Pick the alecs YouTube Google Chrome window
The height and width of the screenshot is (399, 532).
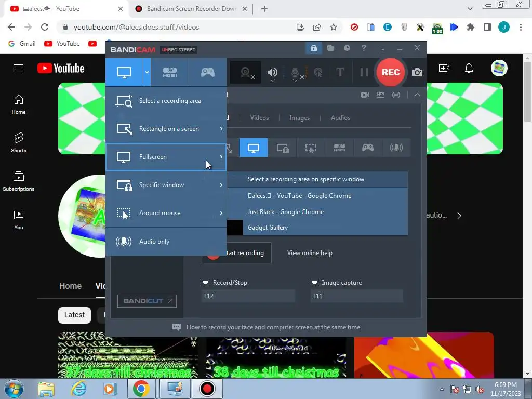pyautogui.click(x=317, y=196)
